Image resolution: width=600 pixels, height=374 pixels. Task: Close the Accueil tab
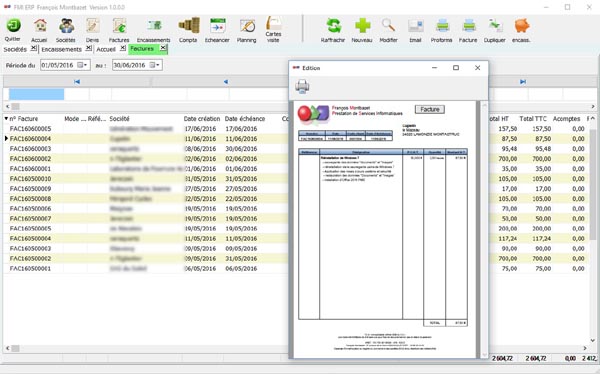122,48
